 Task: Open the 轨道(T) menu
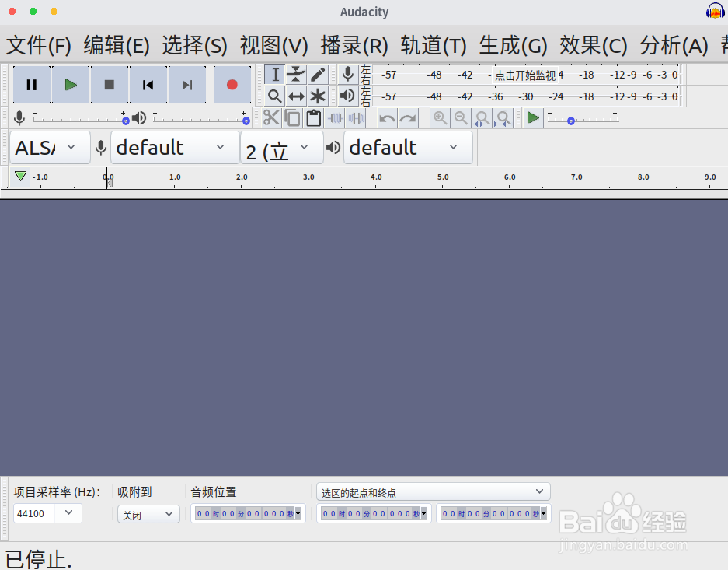(x=434, y=46)
